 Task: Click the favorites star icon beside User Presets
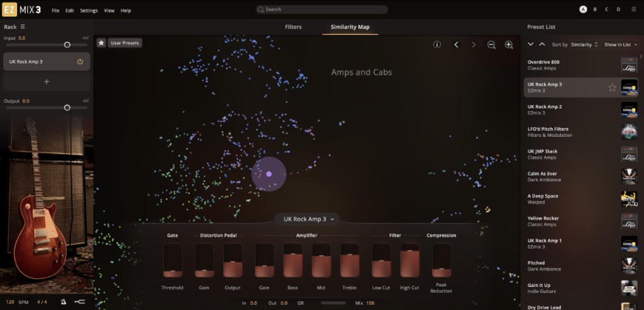click(102, 43)
